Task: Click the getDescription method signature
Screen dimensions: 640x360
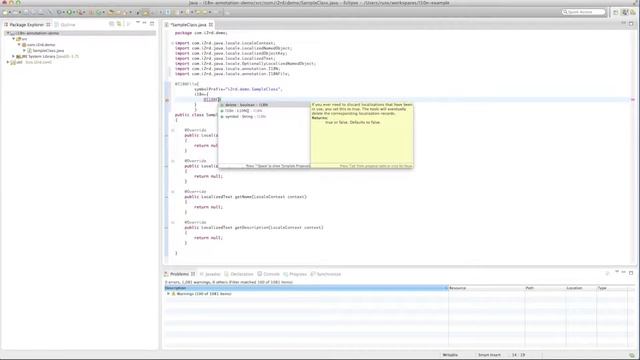Action: click(253, 227)
